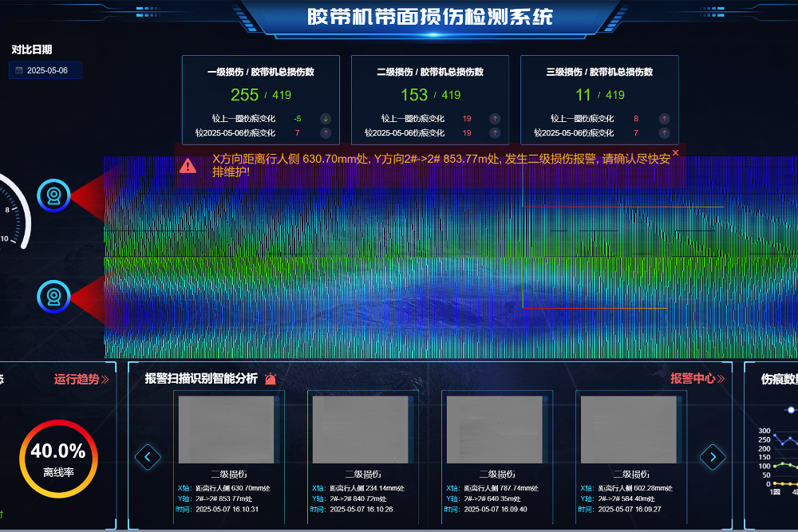The height and width of the screenshot is (532, 798).
Task: Click the 一级损伤 count value 255
Action: point(244,95)
